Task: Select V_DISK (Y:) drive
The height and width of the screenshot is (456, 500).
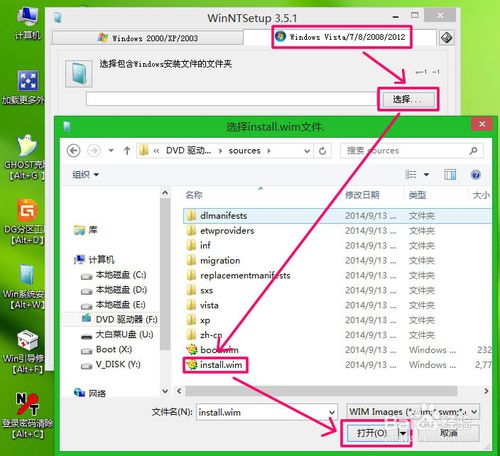Action: pyautogui.click(x=111, y=364)
